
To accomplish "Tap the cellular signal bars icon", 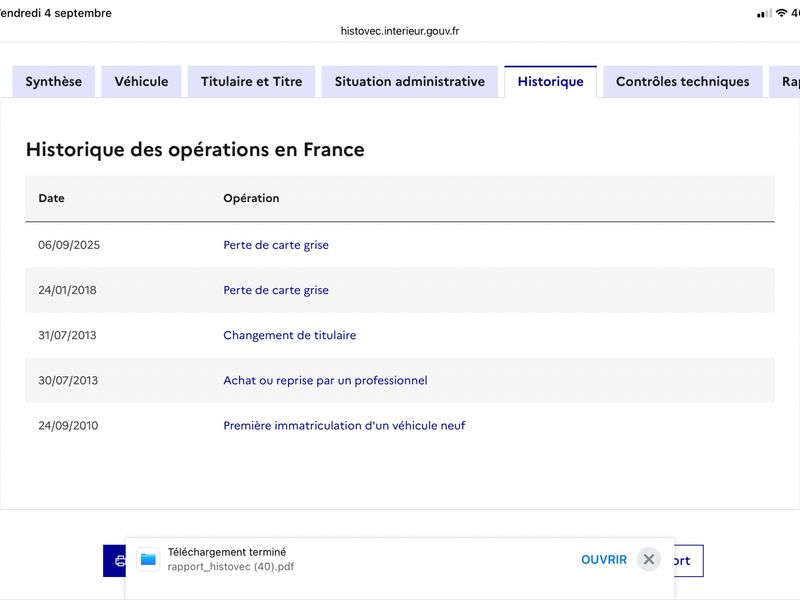I will tap(764, 14).
